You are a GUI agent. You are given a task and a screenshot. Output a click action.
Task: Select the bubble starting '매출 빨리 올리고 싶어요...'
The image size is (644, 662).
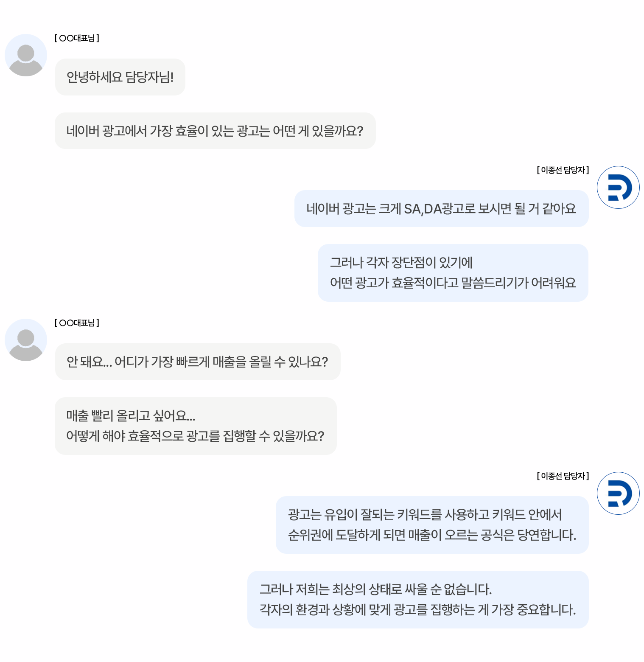click(196, 426)
